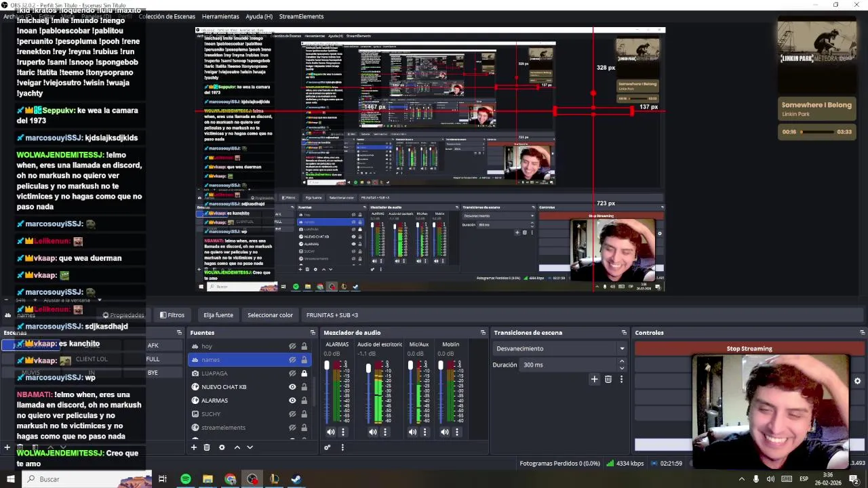
Task: Open ALARMAS channel options menu
Action: click(342, 432)
